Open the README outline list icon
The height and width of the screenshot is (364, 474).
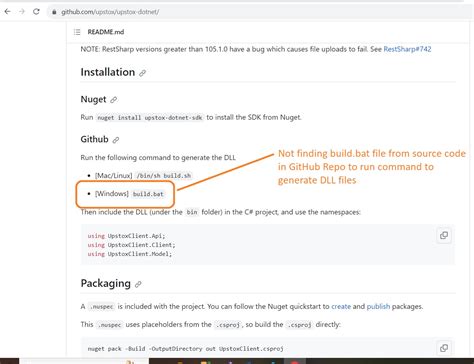(x=77, y=32)
